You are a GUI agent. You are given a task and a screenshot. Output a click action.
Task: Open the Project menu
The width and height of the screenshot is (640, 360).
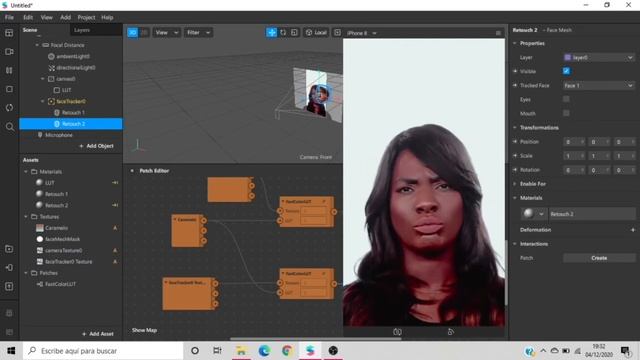point(86,18)
